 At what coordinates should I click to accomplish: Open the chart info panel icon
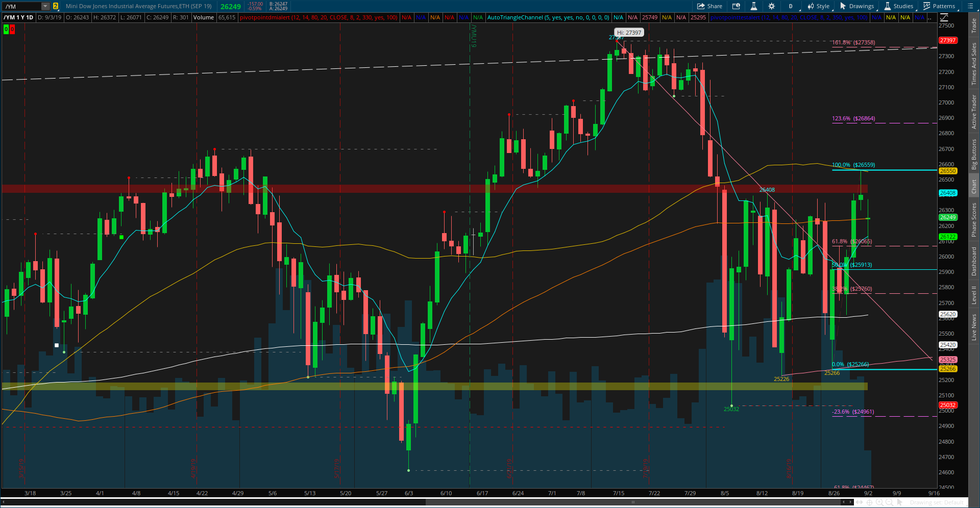(x=736, y=6)
